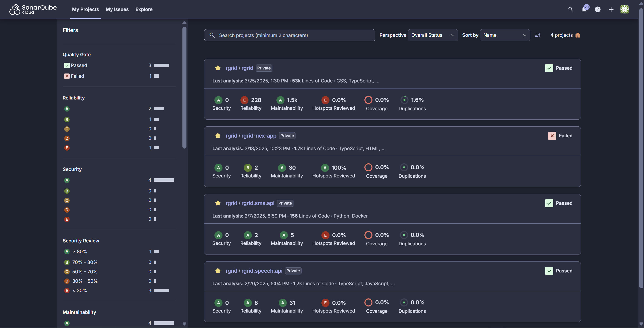Filter Quality Gate by Failed
This screenshot has width=644, height=328.
pos(119,76)
